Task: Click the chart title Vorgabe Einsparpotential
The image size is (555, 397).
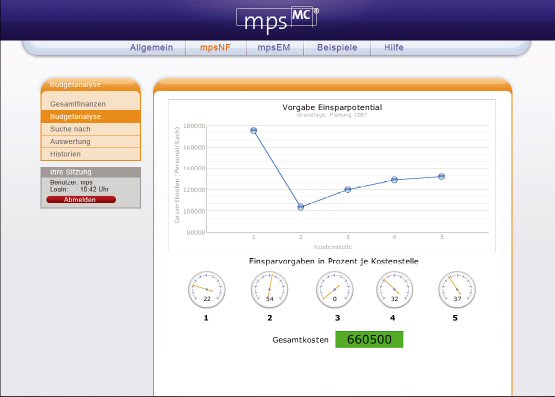Action: coord(332,107)
